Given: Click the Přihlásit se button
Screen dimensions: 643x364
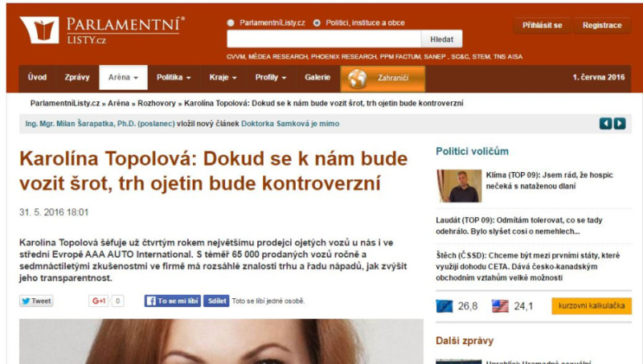Looking at the screenshot, I should (x=542, y=26).
